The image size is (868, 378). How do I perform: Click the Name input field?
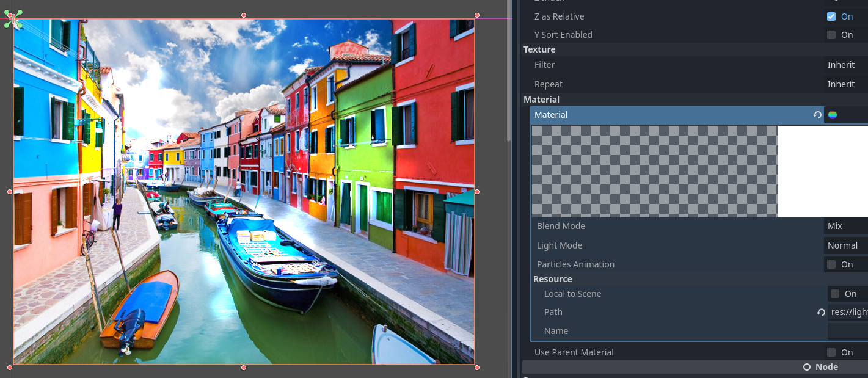click(x=849, y=331)
